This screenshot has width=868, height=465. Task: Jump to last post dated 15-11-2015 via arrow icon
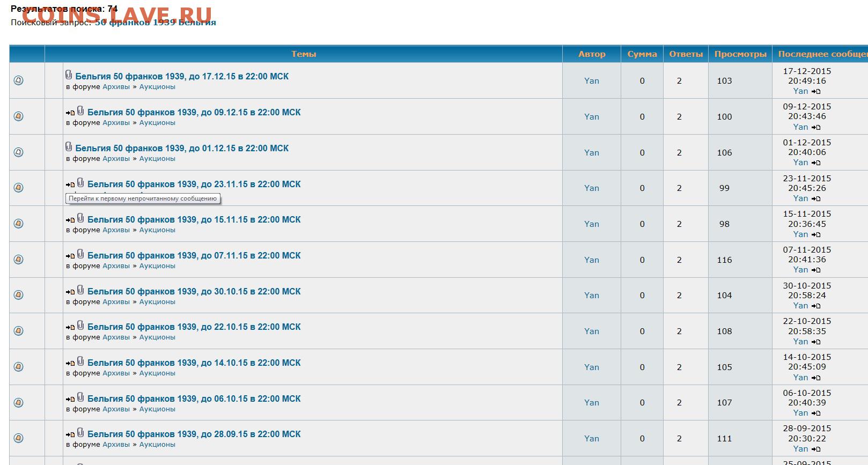click(x=816, y=235)
